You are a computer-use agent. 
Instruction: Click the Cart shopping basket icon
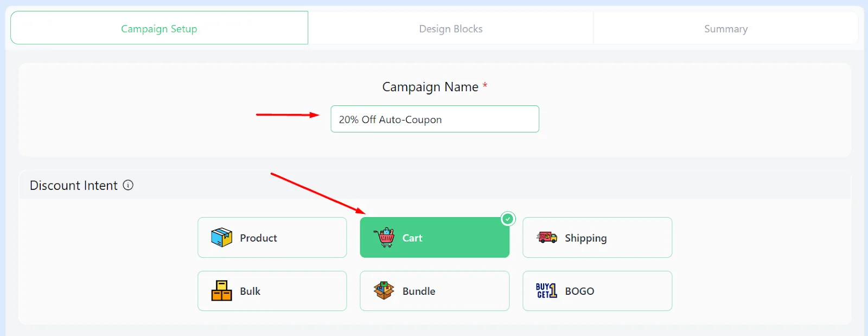384,237
